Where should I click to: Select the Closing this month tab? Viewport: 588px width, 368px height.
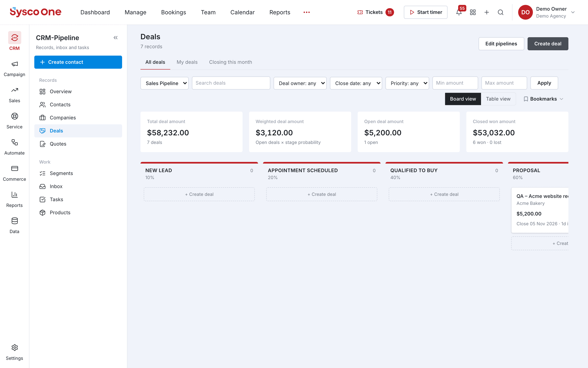coord(231,62)
